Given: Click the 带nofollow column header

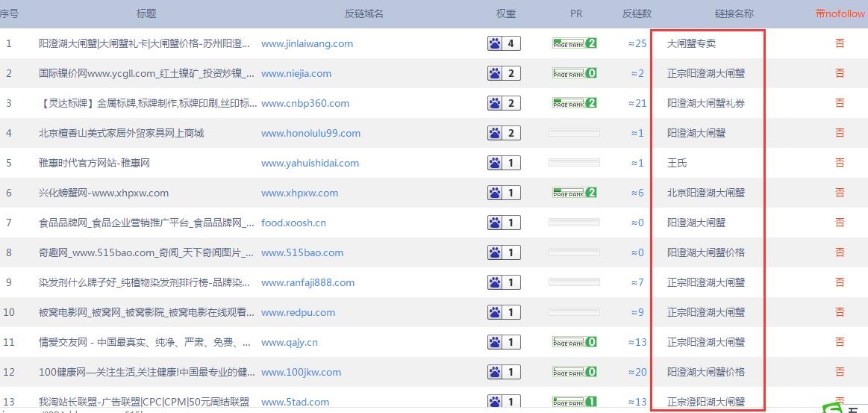Looking at the screenshot, I should [x=840, y=13].
